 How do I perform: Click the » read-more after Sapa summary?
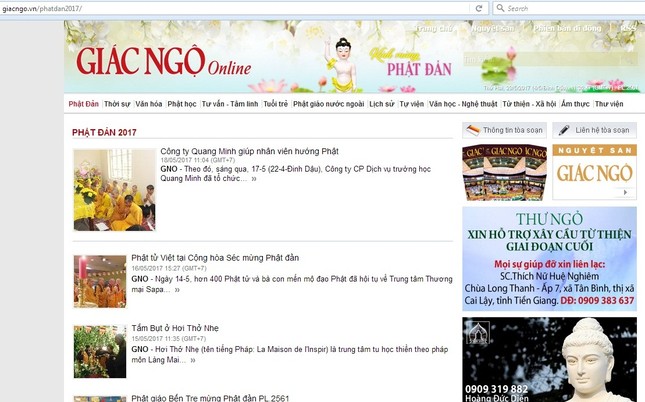coord(177,290)
